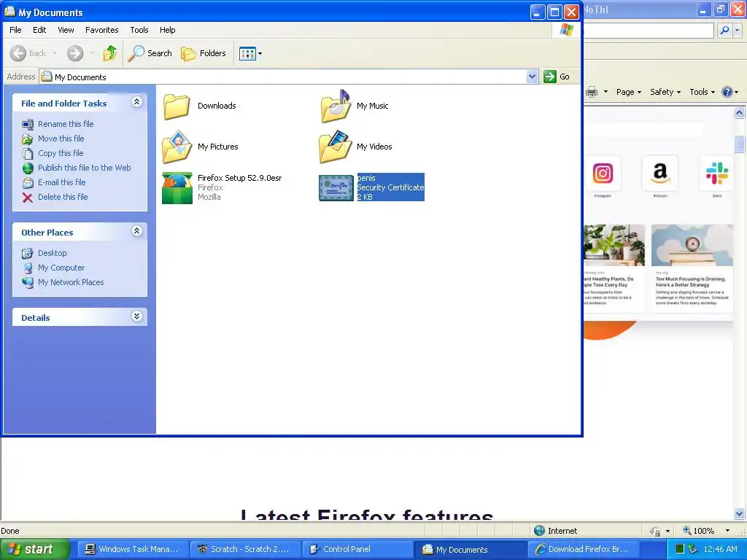747x560 pixels.
Task: Switch to Download Firefox Browser taskbar item
Action: pyautogui.click(x=582, y=549)
